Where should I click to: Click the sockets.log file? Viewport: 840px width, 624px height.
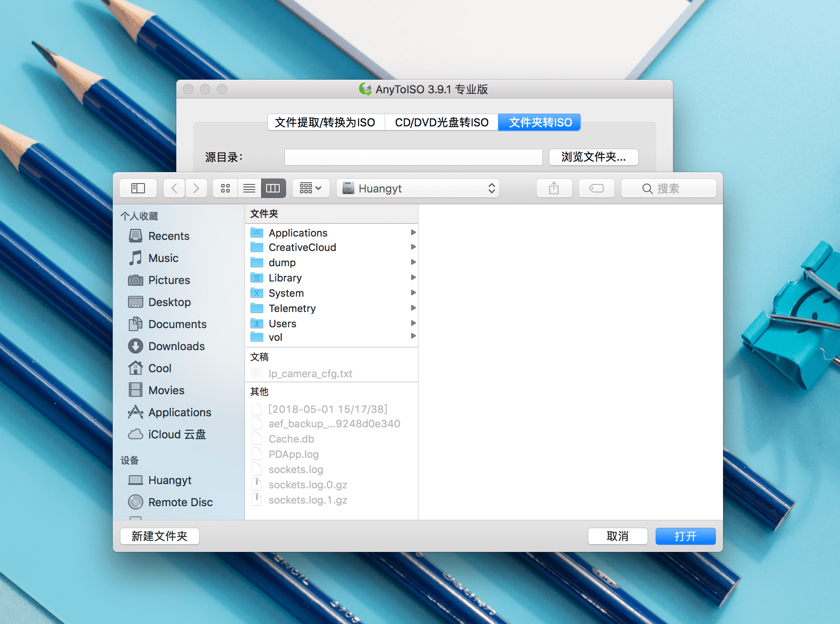[331, 469]
